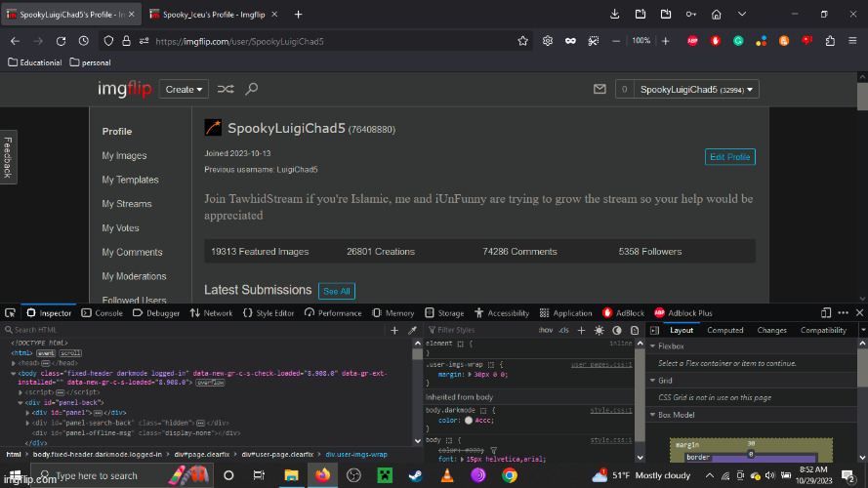Open the list all tabs chevron

click(x=742, y=15)
